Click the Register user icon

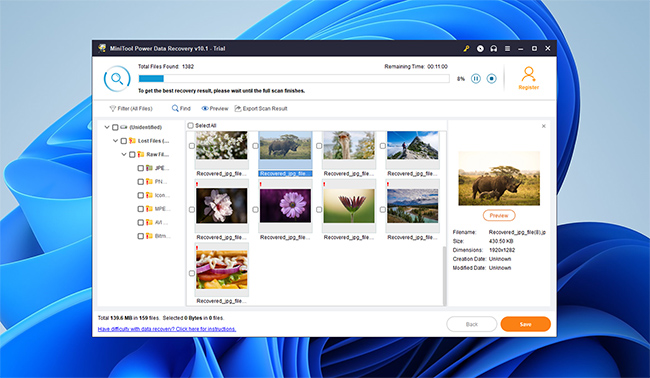[x=529, y=74]
